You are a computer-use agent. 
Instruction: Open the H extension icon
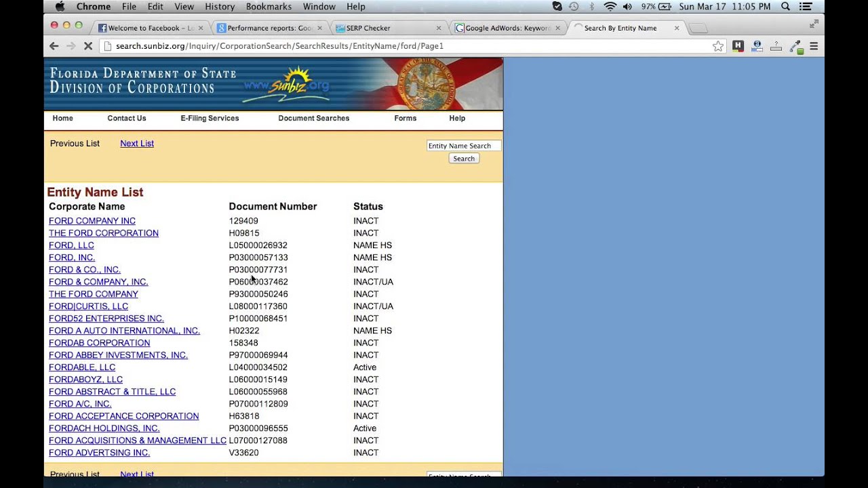(x=738, y=46)
